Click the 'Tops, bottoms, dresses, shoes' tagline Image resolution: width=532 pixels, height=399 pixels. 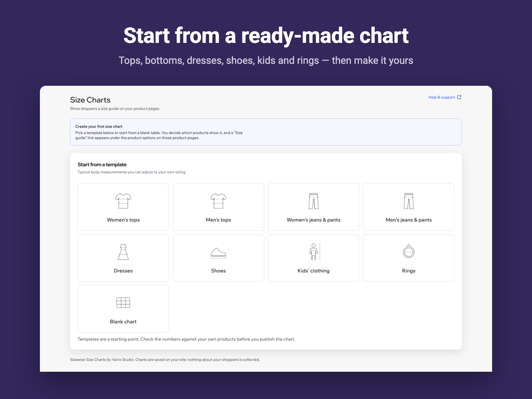tap(266, 61)
